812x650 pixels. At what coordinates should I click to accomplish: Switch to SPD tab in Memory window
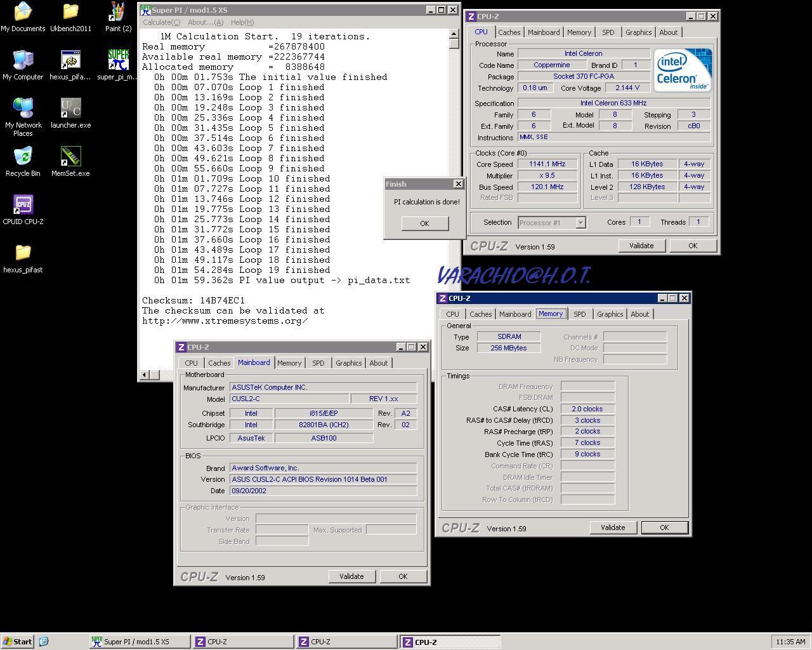click(x=580, y=314)
